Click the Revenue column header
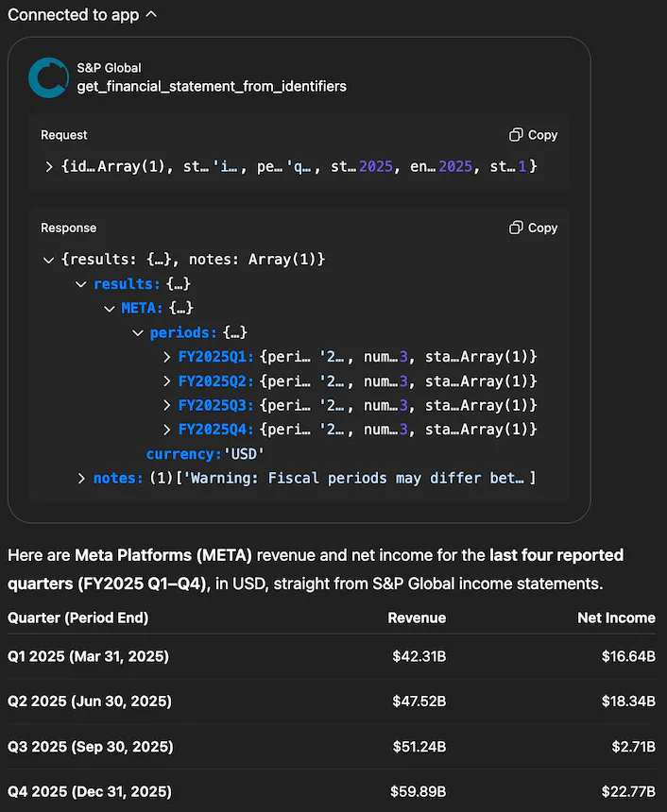The height and width of the screenshot is (812, 667). [417, 618]
